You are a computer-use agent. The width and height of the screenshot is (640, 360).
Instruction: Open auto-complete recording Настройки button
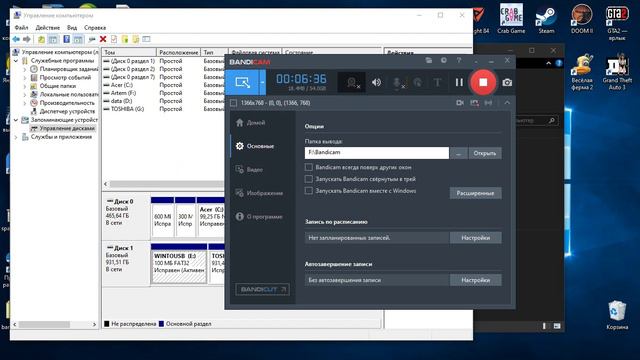point(476,280)
